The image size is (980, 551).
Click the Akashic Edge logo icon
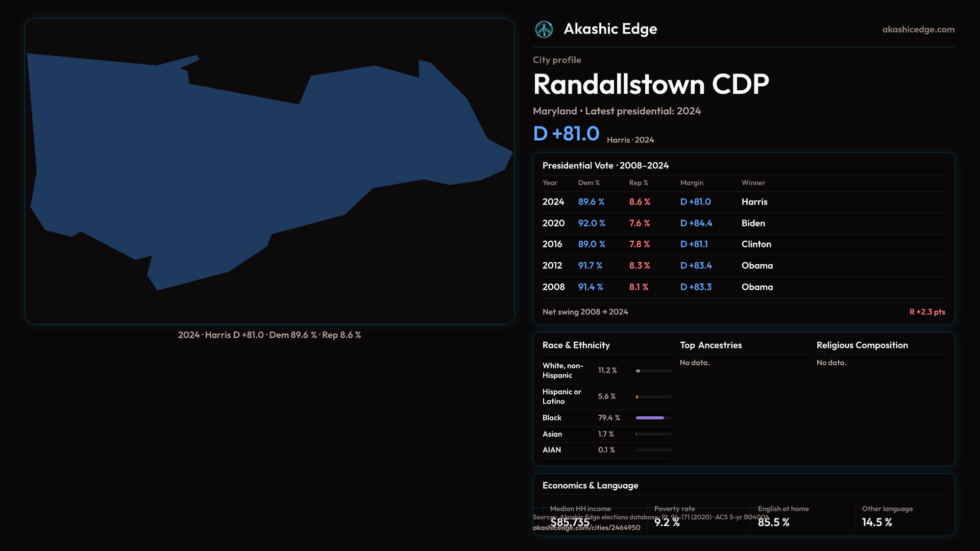544,30
